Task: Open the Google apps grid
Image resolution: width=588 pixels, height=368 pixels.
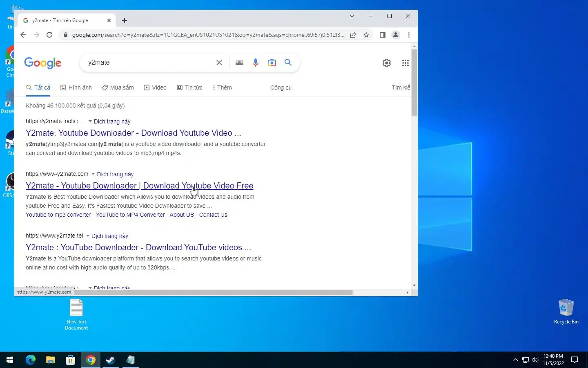Action: pos(405,63)
